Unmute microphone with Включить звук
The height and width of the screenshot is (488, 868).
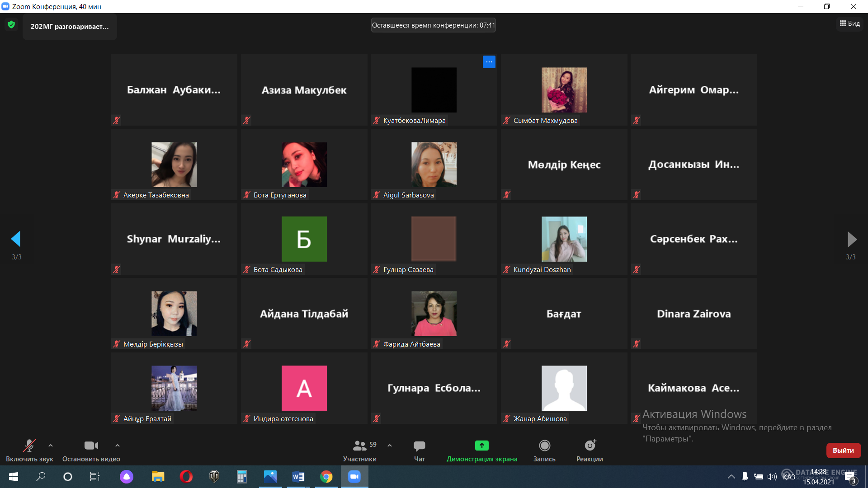[29, 446]
